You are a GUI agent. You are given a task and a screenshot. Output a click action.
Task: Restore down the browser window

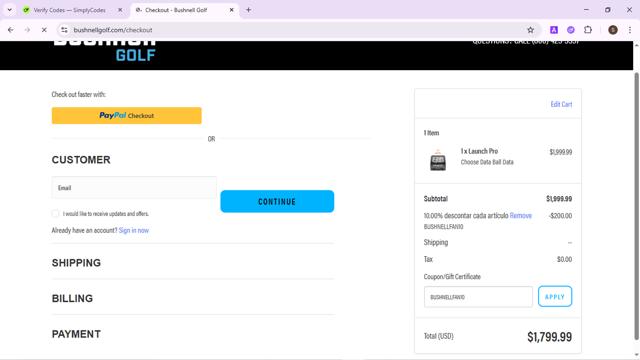coord(608,10)
